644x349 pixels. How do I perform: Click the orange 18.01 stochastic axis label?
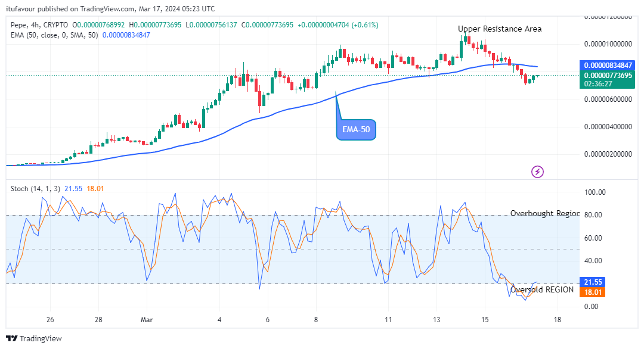[x=592, y=292]
